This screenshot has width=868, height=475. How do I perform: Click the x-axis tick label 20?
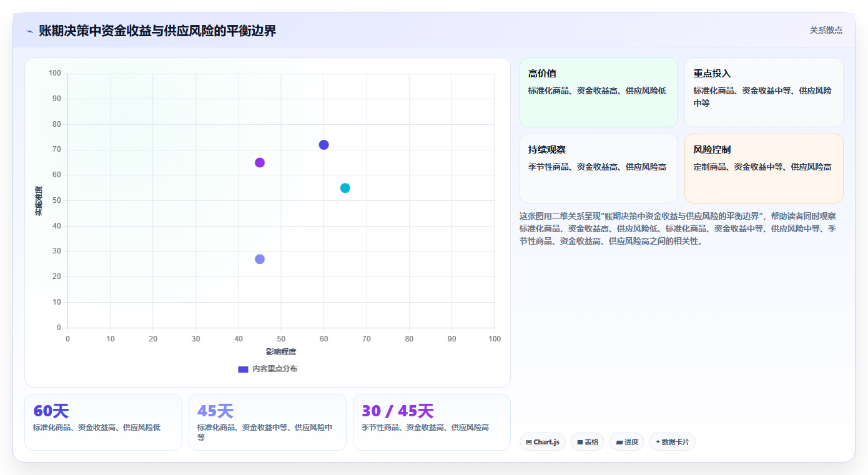pos(153,339)
